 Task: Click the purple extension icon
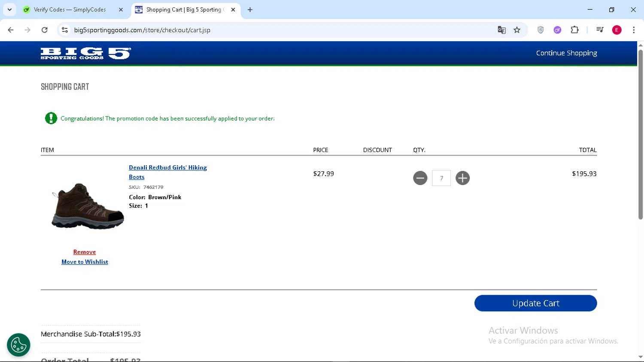[557, 30]
